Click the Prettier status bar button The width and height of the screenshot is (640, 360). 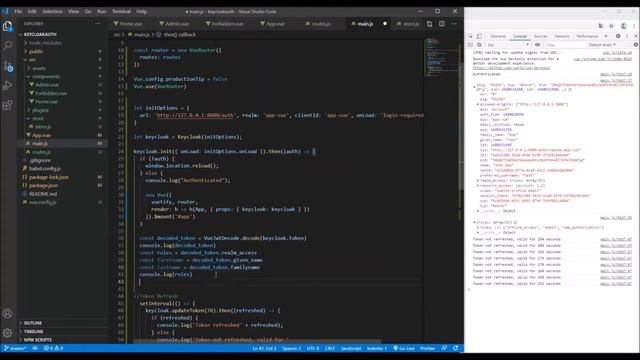click(x=427, y=348)
